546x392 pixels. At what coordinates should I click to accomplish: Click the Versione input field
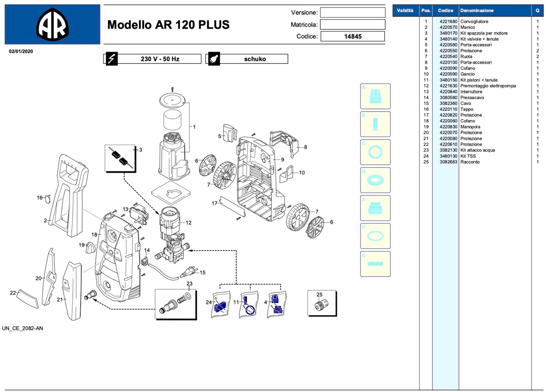click(352, 13)
